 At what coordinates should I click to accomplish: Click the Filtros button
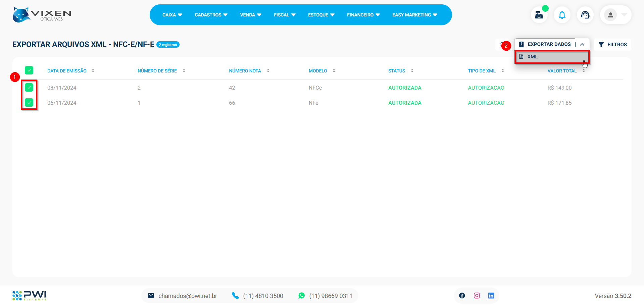[612, 45]
